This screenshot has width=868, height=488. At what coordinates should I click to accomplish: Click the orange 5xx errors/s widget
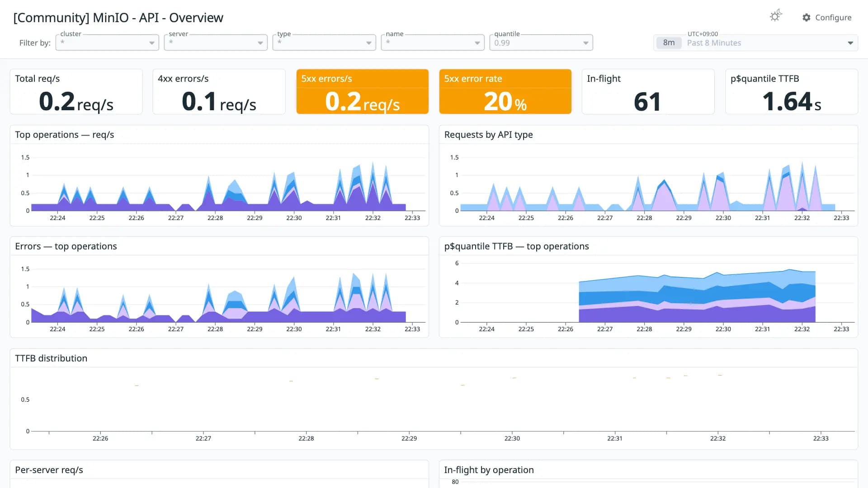tap(362, 92)
